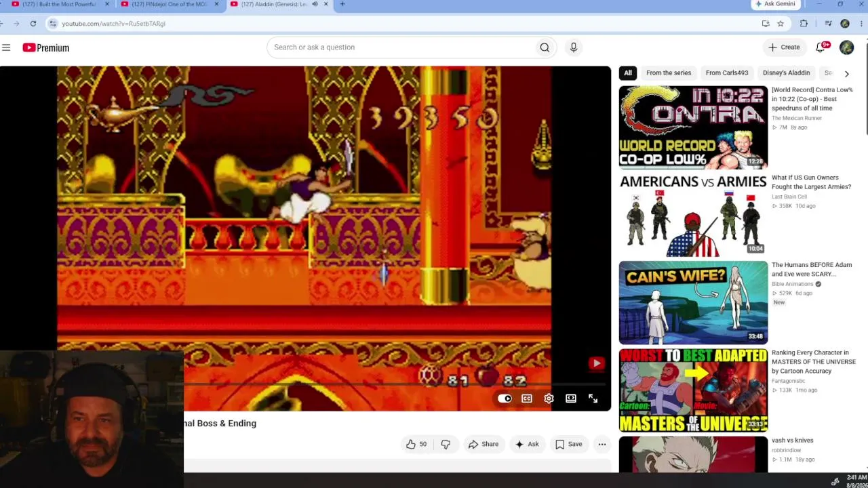Screen dimensions: 868x488
Task: Dislike the video with thumbs down
Action: [x=446, y=444]
